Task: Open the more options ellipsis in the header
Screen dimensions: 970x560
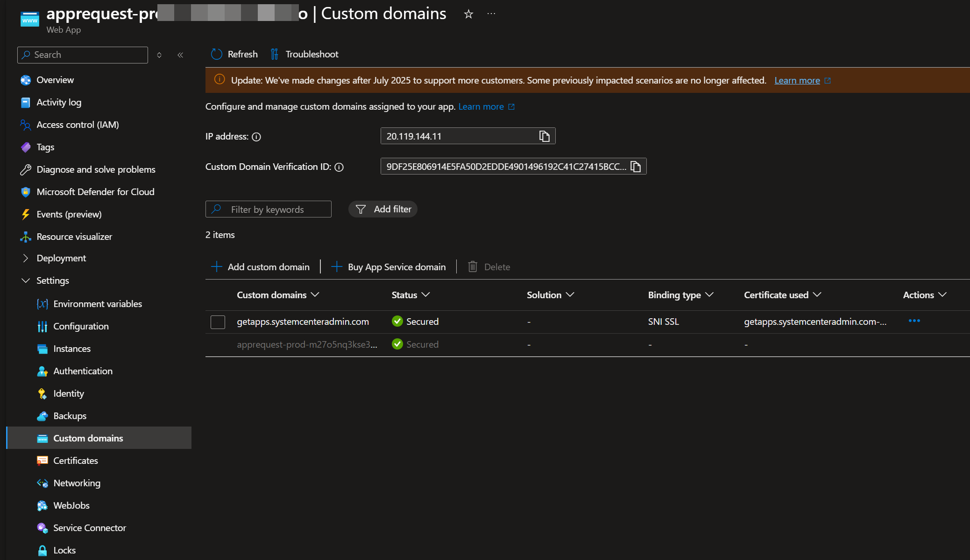Action: pyautogui.click(x=491, y=14)
